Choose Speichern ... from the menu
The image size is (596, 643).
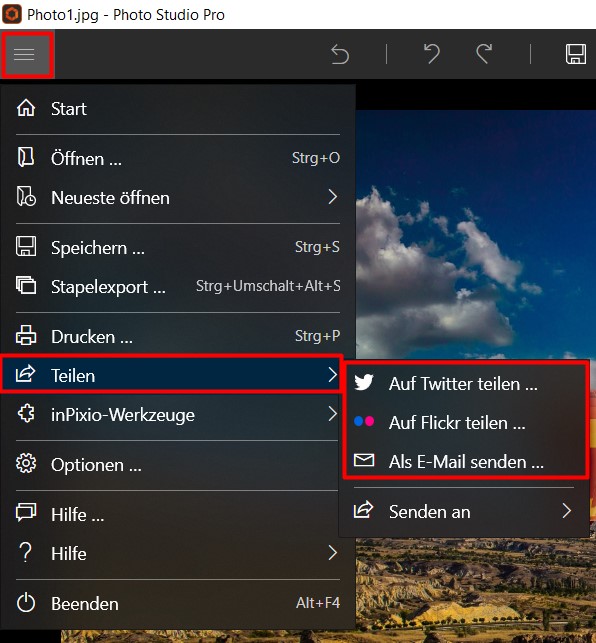(178, 248)
